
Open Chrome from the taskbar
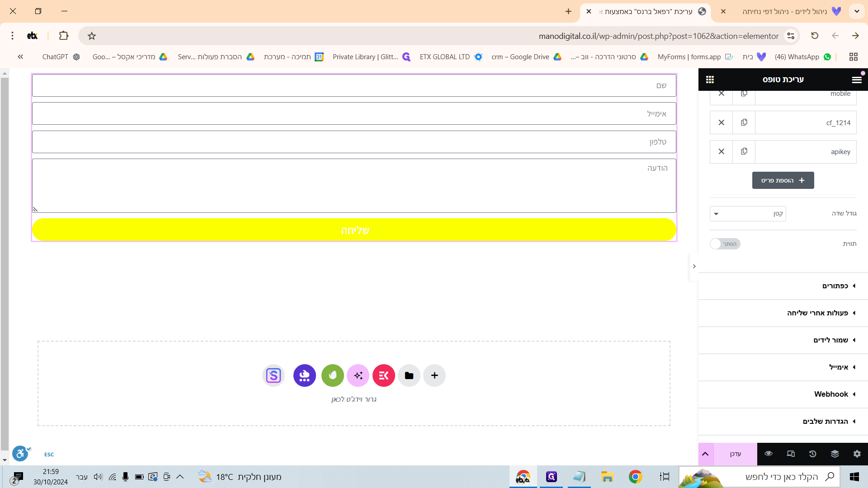[x=635, y=477]
